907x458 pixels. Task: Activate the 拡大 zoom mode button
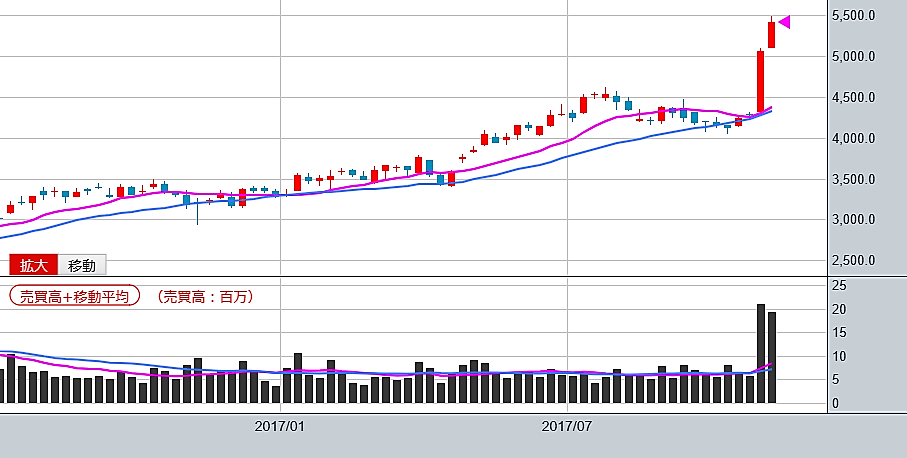[34, 265]
